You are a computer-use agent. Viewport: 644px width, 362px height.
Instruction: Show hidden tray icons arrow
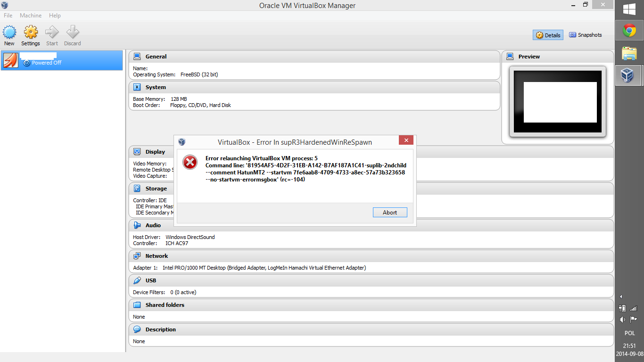[621, 297]
